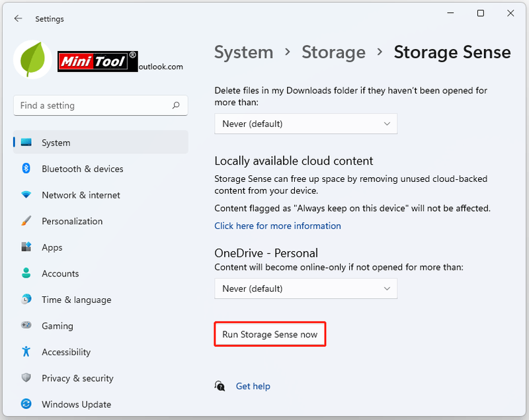Click the back arrow in Settings header
This screenshot has width=529, height=420.
click(19, 19)
